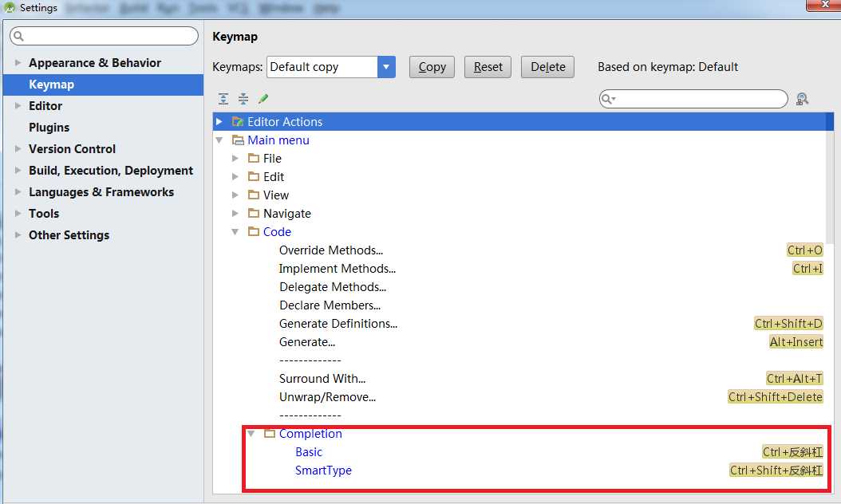
Task: Click the Completion folder icon
Action: pyautogui.click(x=270, y=433)
